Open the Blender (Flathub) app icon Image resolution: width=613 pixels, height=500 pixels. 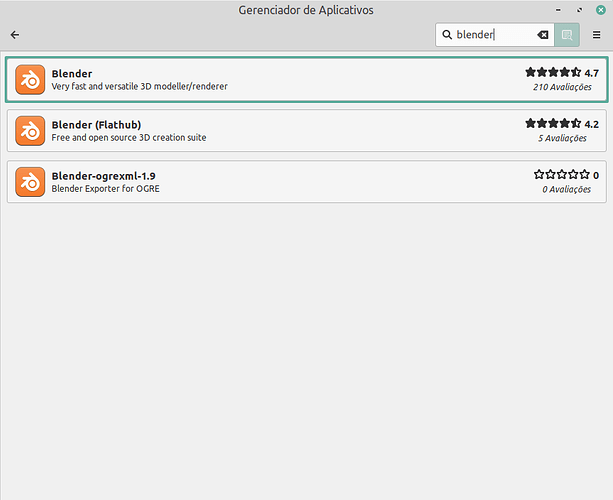click(x=30, y=131)
